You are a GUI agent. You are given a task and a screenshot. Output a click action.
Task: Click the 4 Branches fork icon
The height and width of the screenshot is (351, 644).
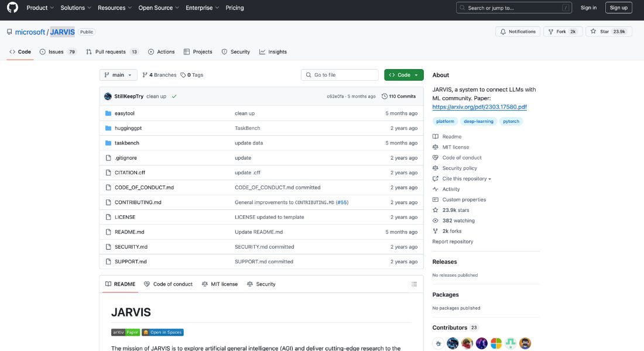point(144,74)
